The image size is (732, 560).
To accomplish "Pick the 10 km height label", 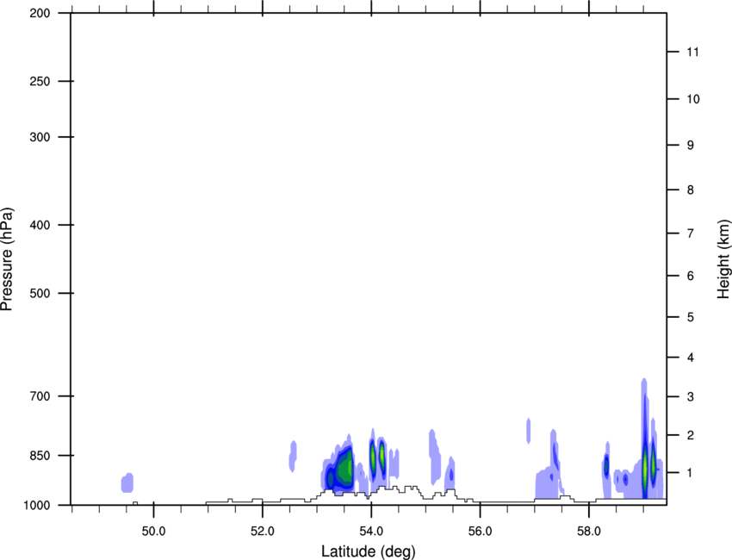I will [693, 99].
